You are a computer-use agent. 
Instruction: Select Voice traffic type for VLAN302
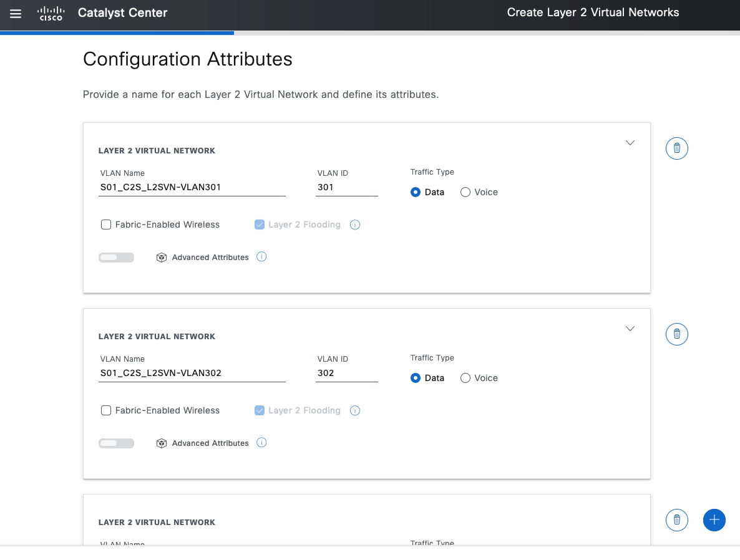point(465,378)
